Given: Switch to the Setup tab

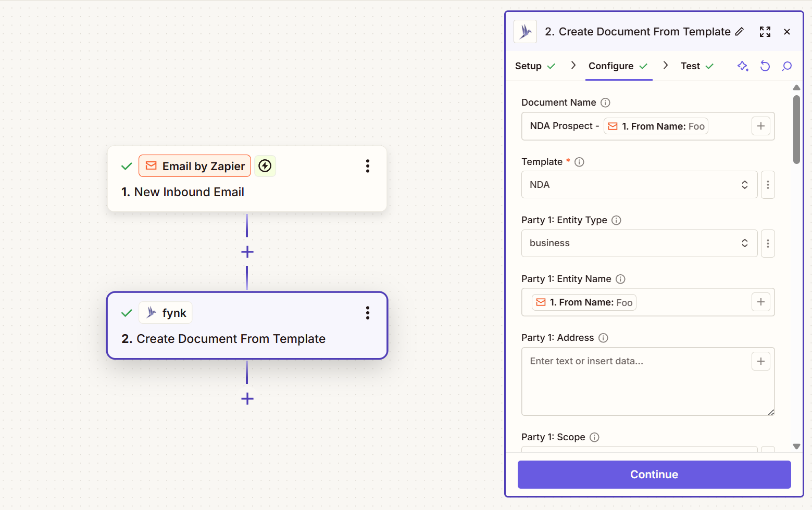Looking at the screenshot, I should (529, 66).
